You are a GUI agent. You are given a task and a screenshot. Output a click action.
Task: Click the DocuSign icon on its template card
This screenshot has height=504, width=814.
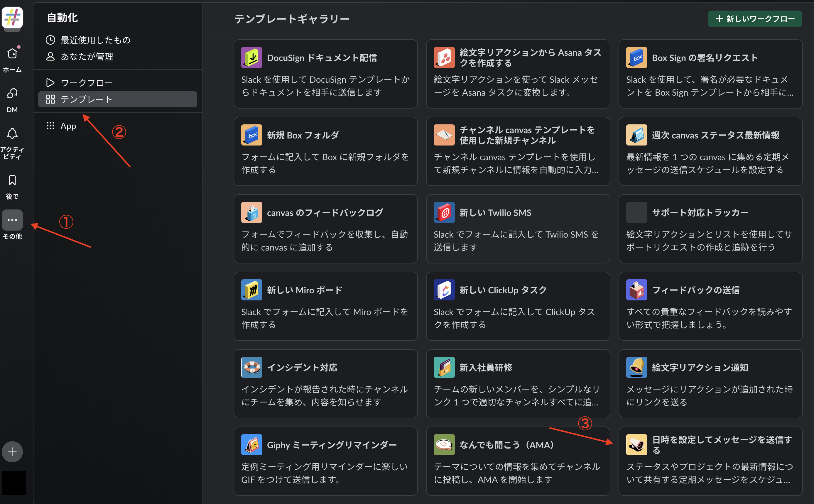pyautogui.click(x=252, y=57)
